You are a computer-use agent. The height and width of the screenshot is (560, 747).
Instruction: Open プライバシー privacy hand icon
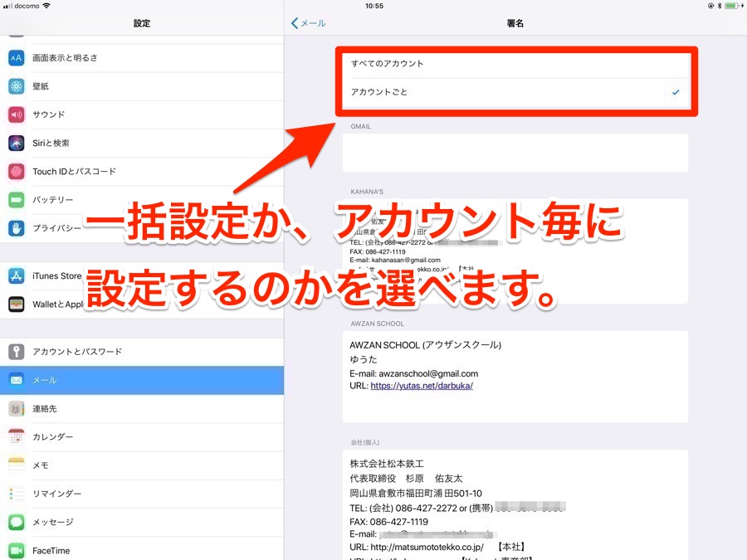tap(15, 227)
